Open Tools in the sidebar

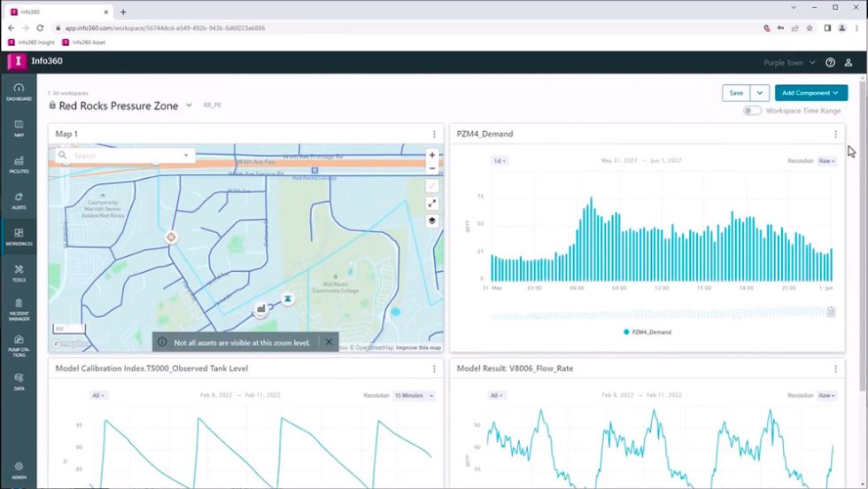(x=19, y=274)
